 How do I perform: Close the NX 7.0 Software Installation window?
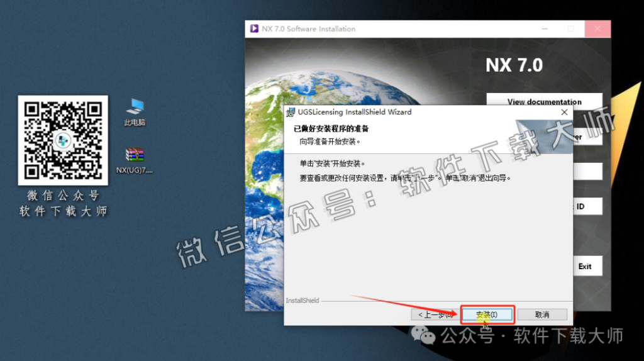tap(597, 29)
